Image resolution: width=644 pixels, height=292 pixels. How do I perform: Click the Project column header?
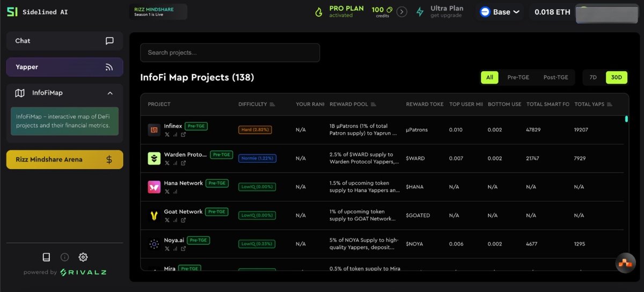159,104
